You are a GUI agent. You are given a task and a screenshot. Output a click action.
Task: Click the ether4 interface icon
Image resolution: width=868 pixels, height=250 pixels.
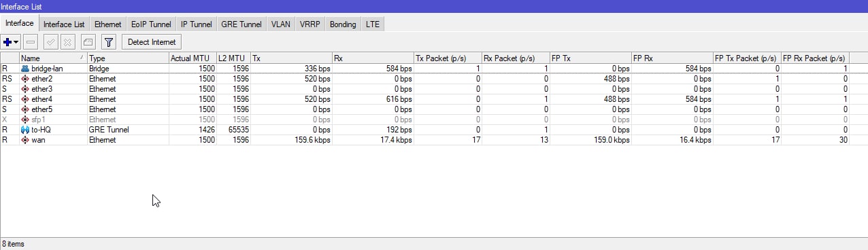click(25, 99)
